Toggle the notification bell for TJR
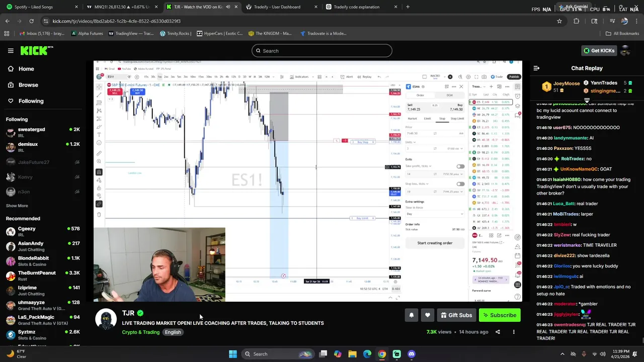The height and width of the screenshot is (362, 644). tap(412, 315)
